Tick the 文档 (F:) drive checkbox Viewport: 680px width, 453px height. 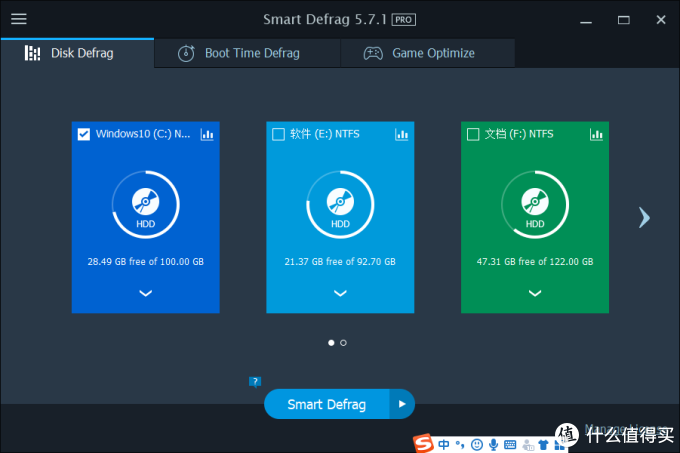point(473,134)
